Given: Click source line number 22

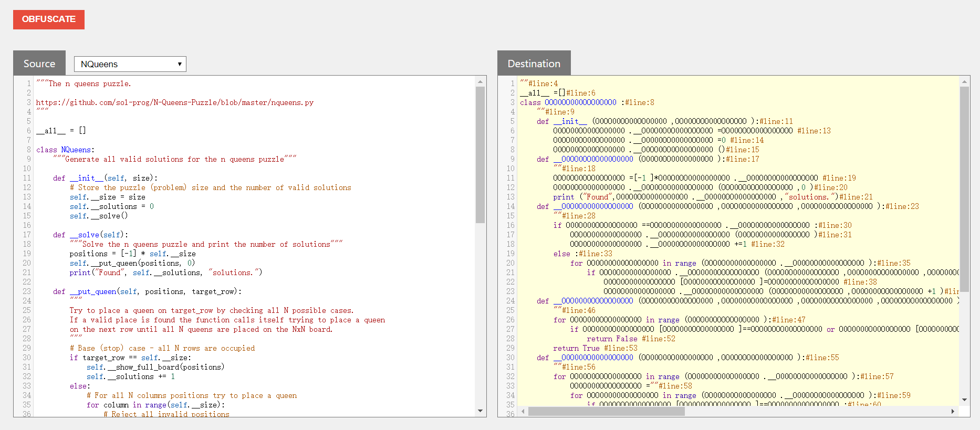Looking at the screenshot, I should [27, 282].
